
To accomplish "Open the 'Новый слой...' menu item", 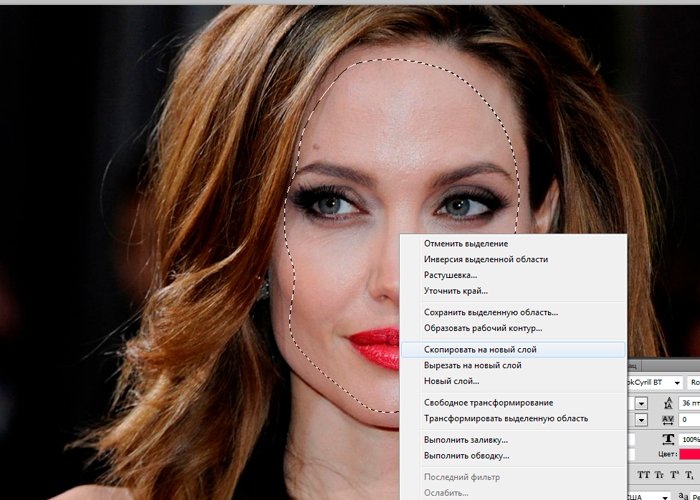I will click(x=513, y=381).
